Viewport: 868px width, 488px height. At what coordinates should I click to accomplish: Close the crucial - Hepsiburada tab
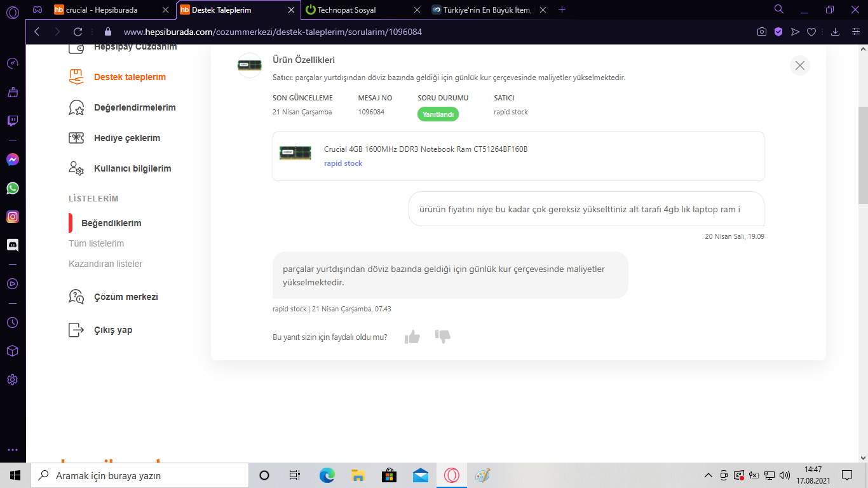(x=166, y=10)
